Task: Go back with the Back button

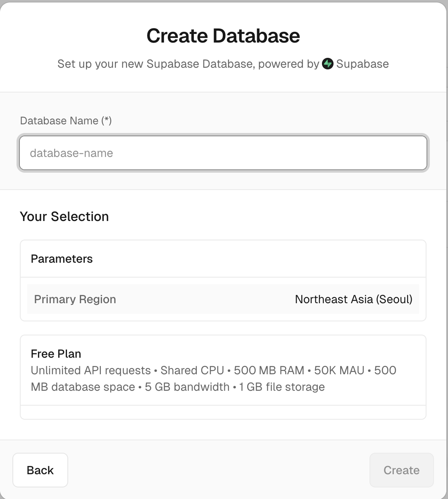Action: pyautogui.click(x=40, y=470)
